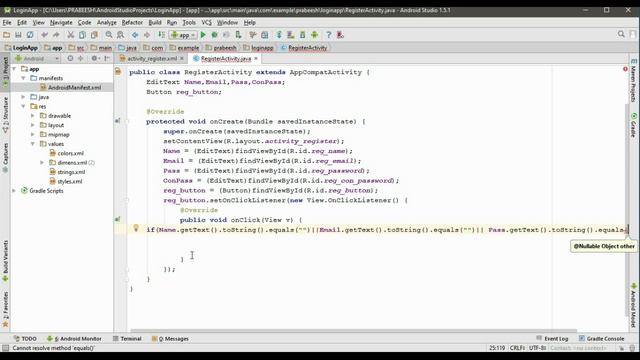This screenshot has height=360, width=640.
Task: Click the Back navigation arrow
Action: [135, 35]
